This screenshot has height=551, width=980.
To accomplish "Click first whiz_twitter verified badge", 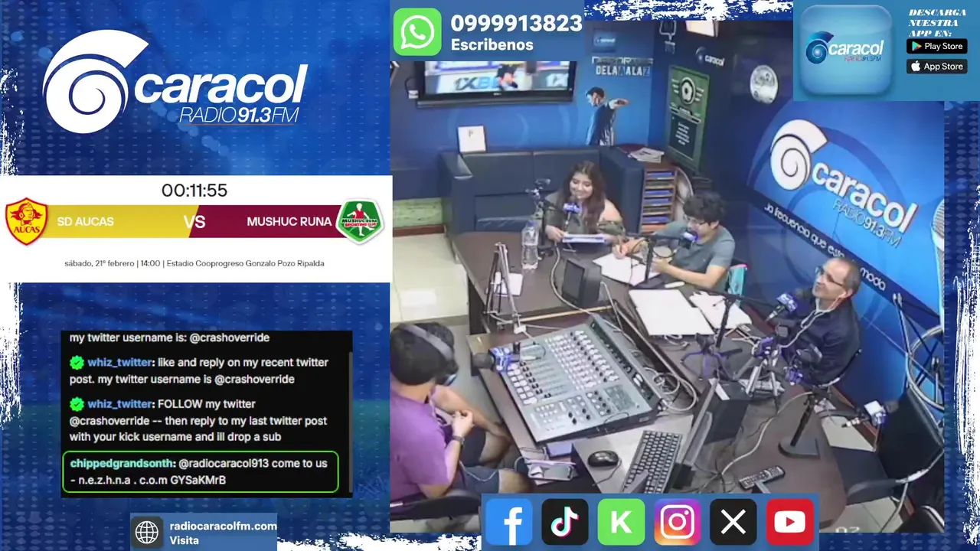I will coord(77,363).
